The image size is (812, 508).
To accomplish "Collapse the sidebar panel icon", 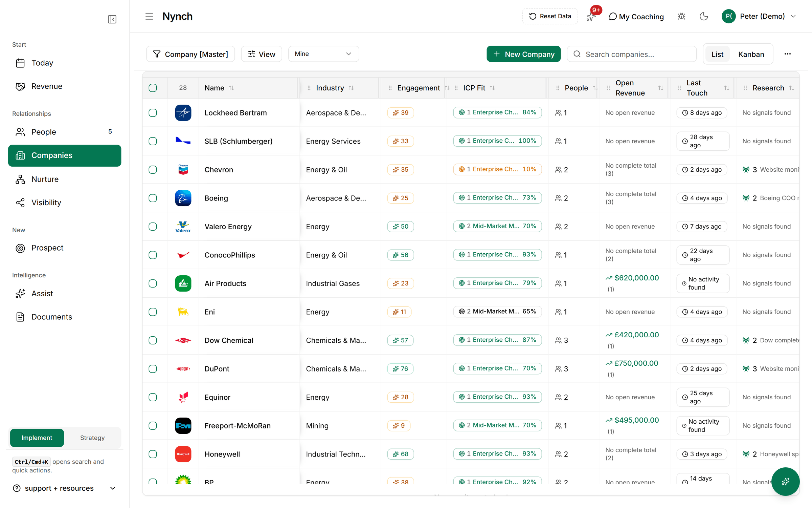I will tap(112, 19).
